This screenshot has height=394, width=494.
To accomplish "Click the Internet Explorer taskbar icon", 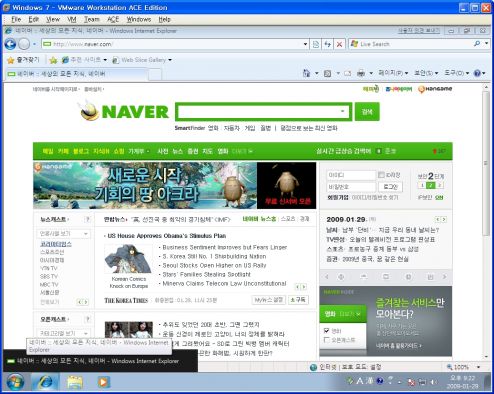I will coord(45,382).
